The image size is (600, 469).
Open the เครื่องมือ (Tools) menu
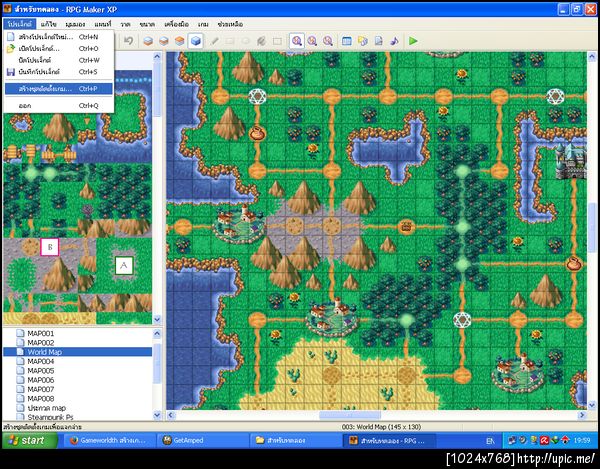[x=176, y=24]
